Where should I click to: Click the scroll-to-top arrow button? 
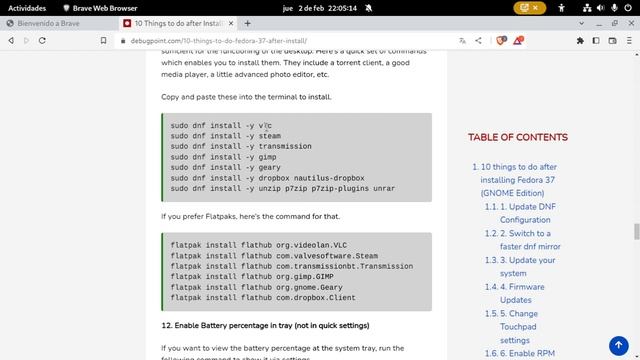619,345
